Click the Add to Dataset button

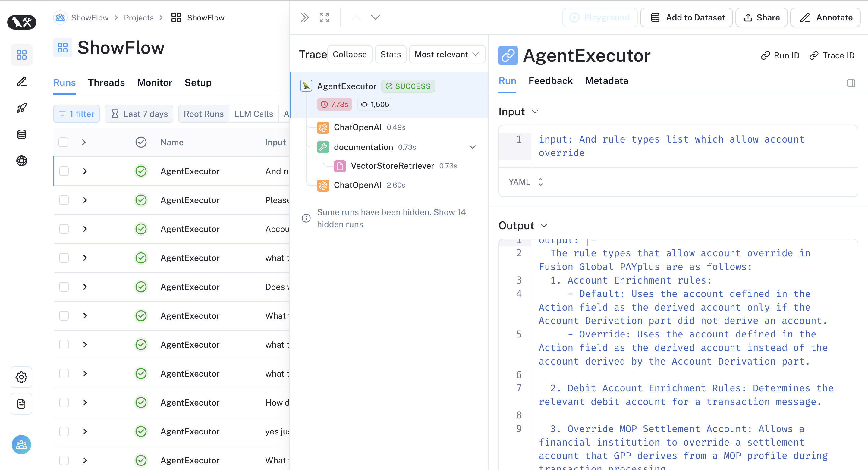(686, 17)
